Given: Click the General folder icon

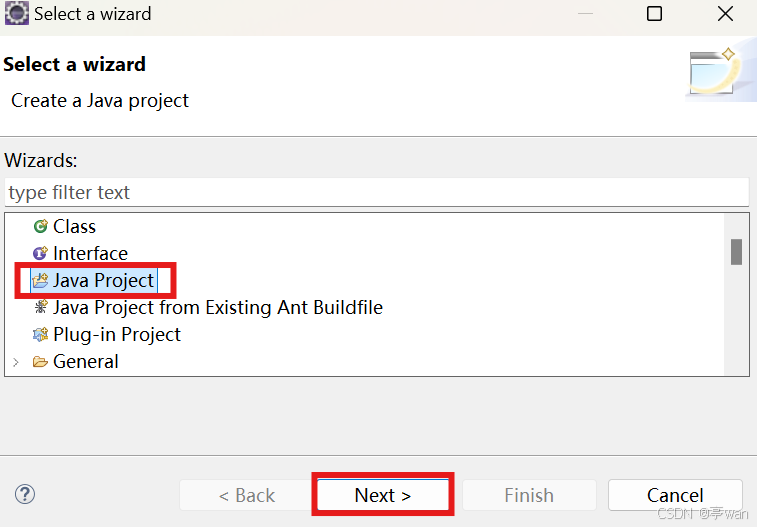Looking at the screenshot, I should pos(41,361).
